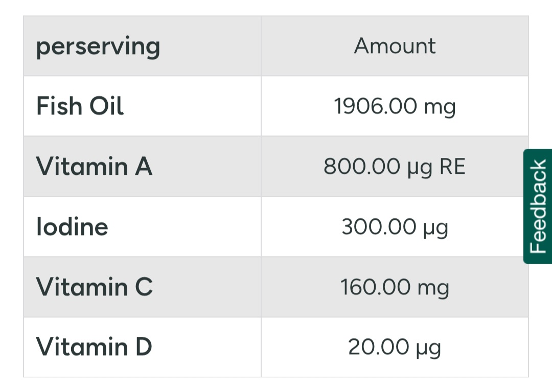Image resolution: width=552 pixels, height=392 pixels.
Task: Select the Vitamin A row label
Action: [x=95, y=167]
